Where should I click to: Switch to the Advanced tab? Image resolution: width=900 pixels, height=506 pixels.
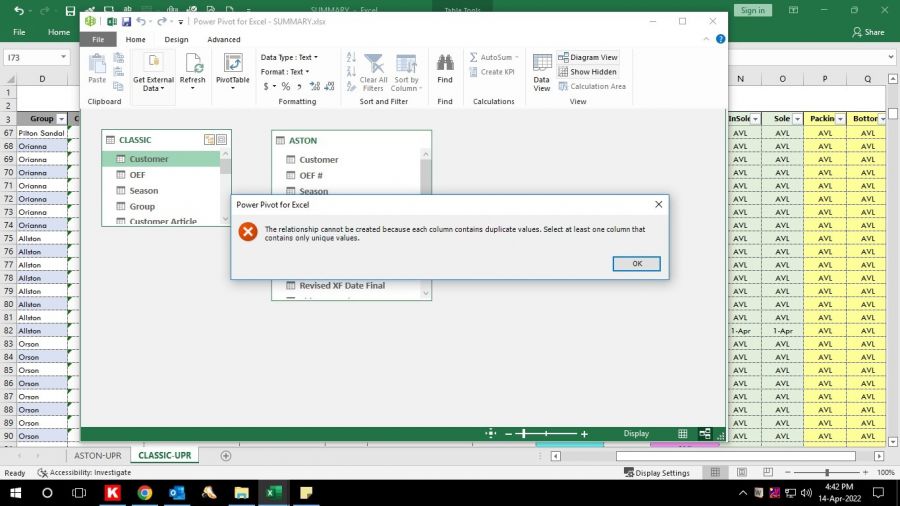click(x=224, y=40)
